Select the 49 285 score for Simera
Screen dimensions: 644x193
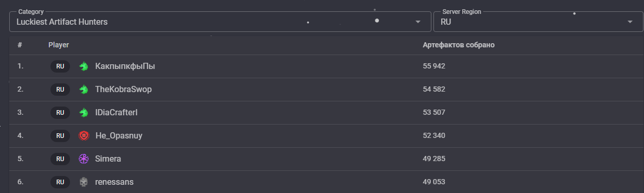coord(434,159)
